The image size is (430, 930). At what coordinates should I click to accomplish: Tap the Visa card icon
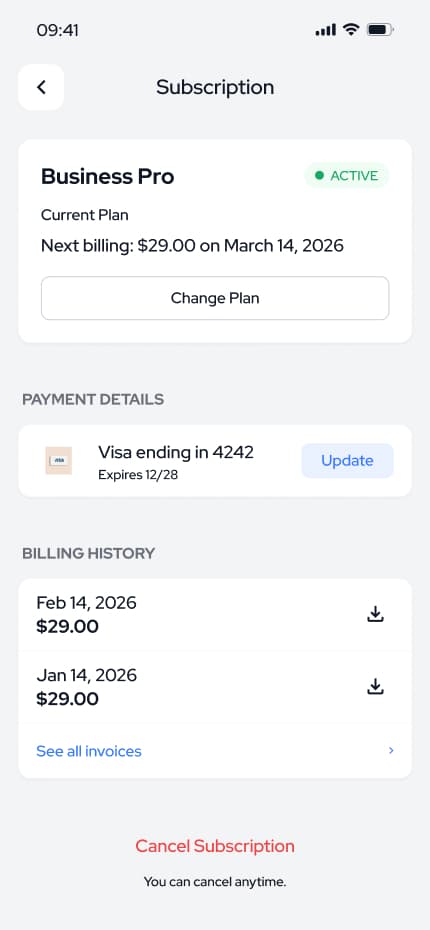59,460
